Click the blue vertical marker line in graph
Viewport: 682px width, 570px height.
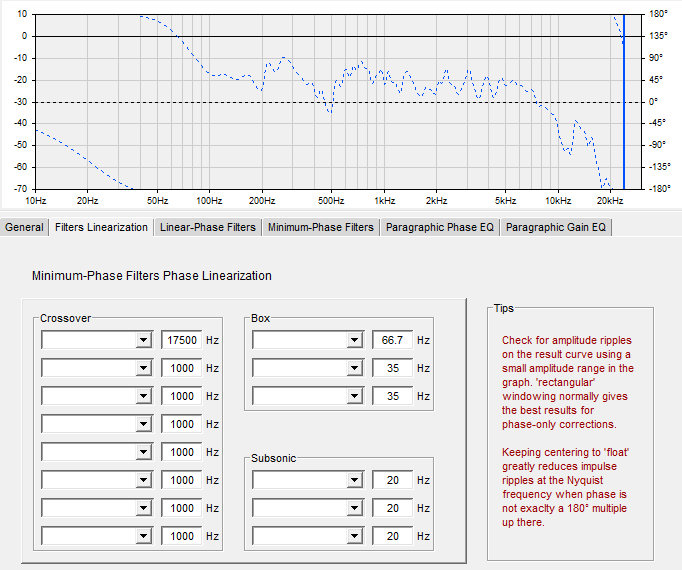click(x=624, y=101)
